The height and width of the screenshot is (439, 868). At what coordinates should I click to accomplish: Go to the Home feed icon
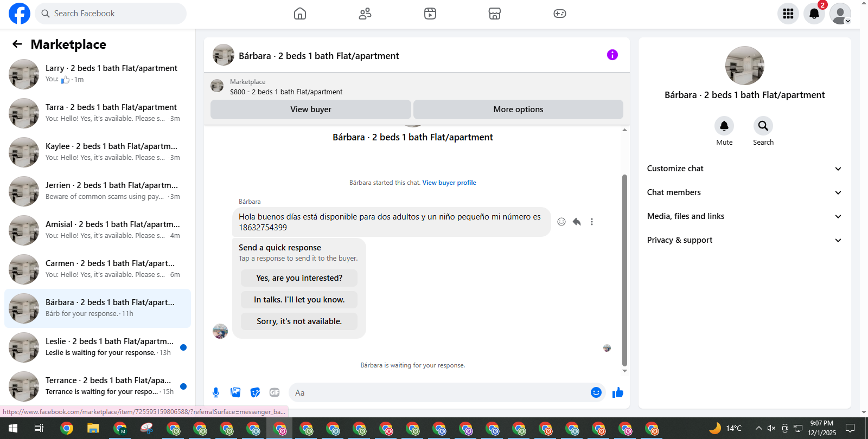pos(300,14)
